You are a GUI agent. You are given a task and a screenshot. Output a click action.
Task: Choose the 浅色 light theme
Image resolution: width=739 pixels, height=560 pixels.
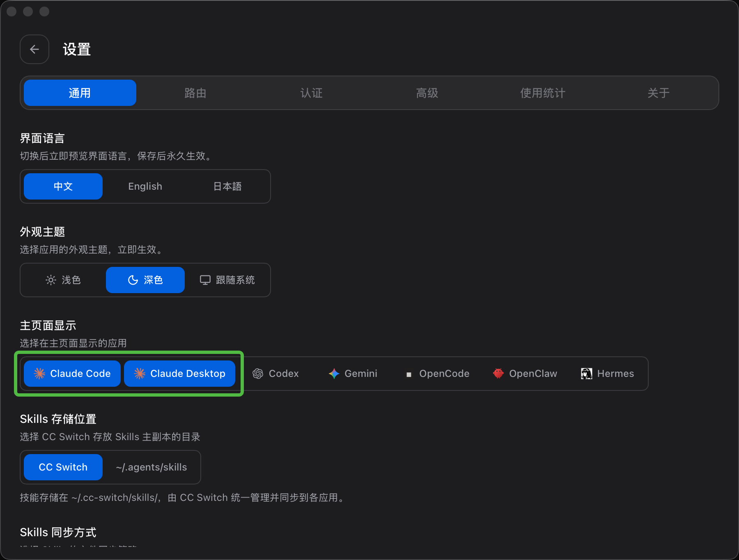click(x=63, y=280)
